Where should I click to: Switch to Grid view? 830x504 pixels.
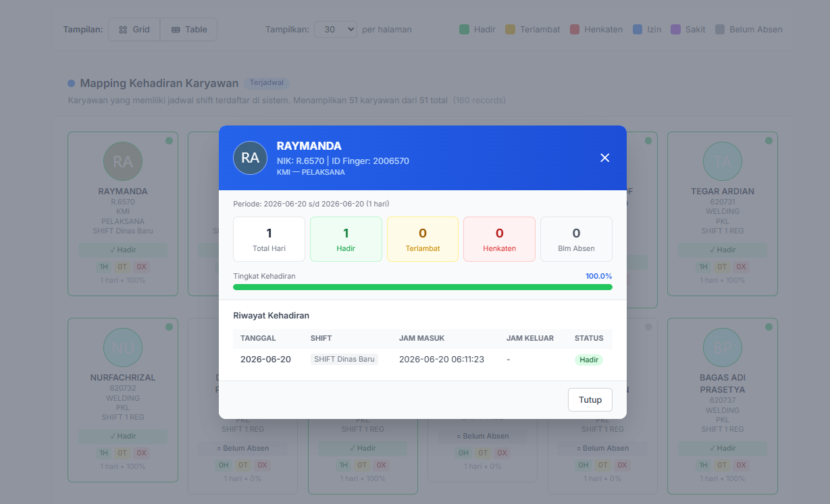(x=134, y=30)
